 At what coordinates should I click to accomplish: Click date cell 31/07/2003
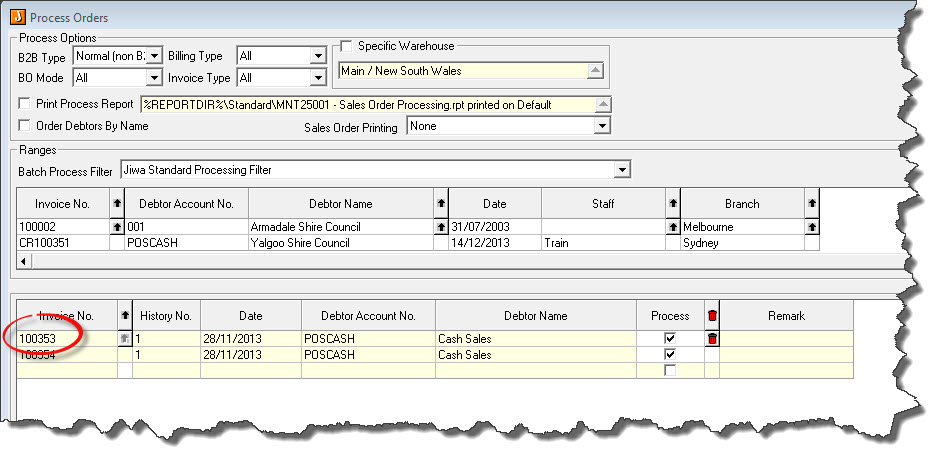coord(495,227)
